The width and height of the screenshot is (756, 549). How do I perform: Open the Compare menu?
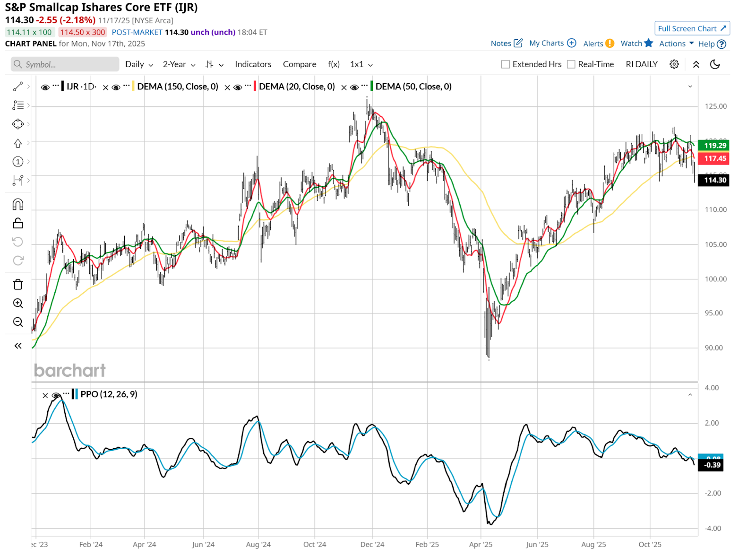299,64
